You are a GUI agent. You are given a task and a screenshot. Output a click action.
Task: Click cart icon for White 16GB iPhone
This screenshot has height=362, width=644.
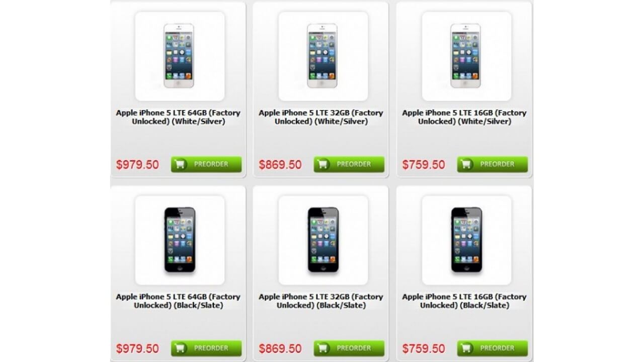[x=466, y=164]
